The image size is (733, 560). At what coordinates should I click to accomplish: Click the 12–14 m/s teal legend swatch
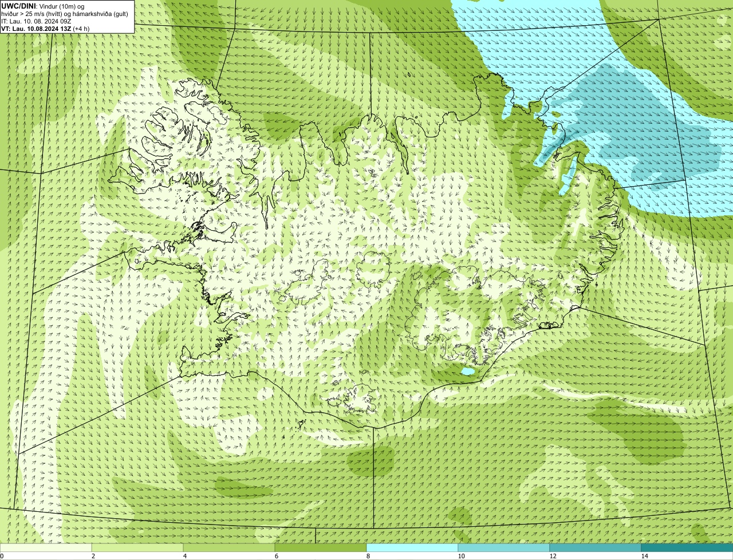[x=596, y=547]
